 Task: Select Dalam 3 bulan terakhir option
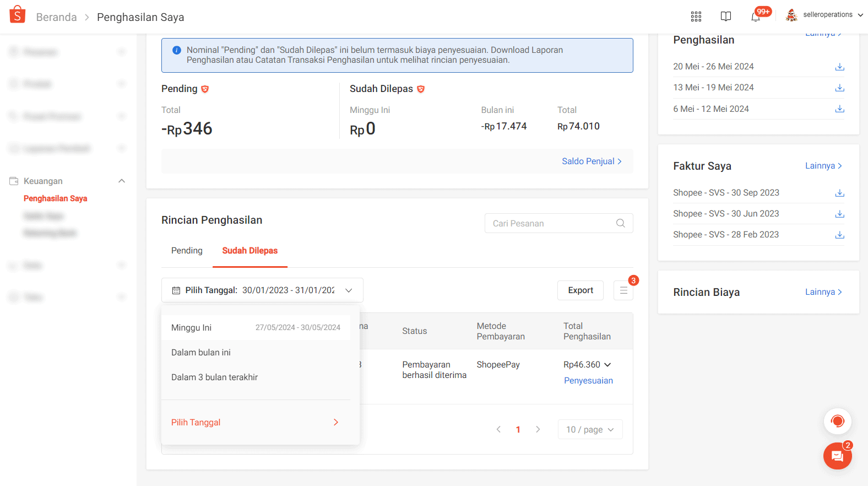[x=214, y=377]
